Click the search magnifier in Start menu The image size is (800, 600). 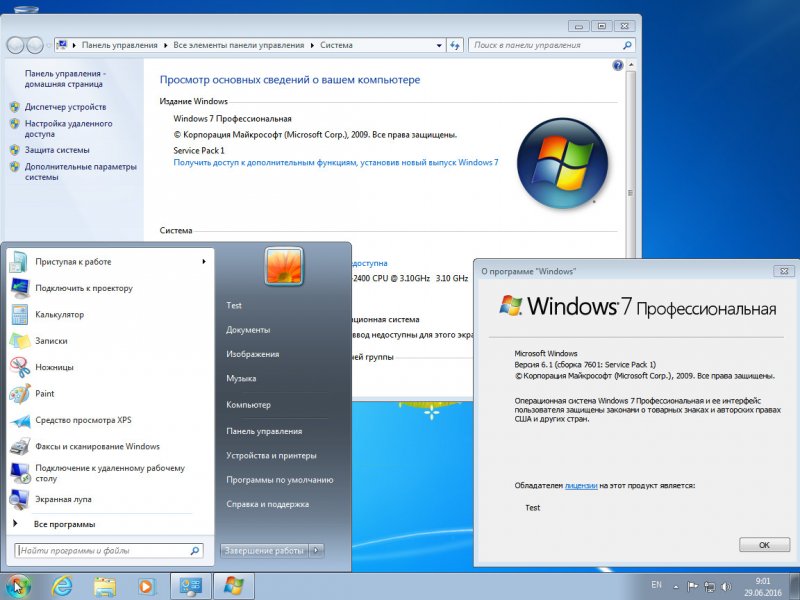click(x=195, y=551)
